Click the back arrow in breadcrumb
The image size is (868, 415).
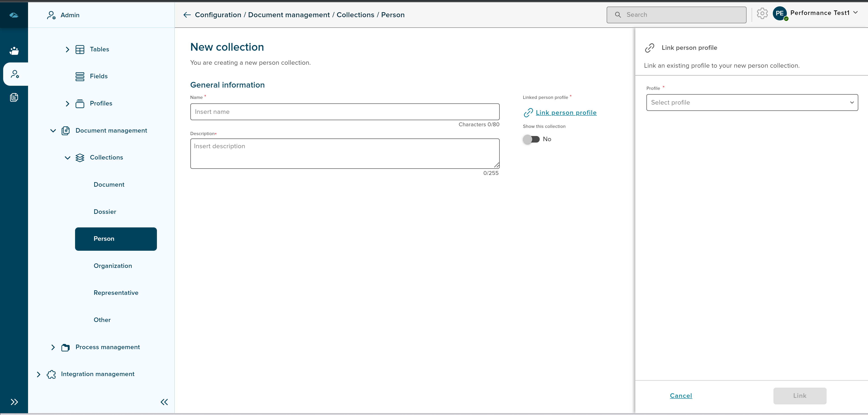pos(187,15)
